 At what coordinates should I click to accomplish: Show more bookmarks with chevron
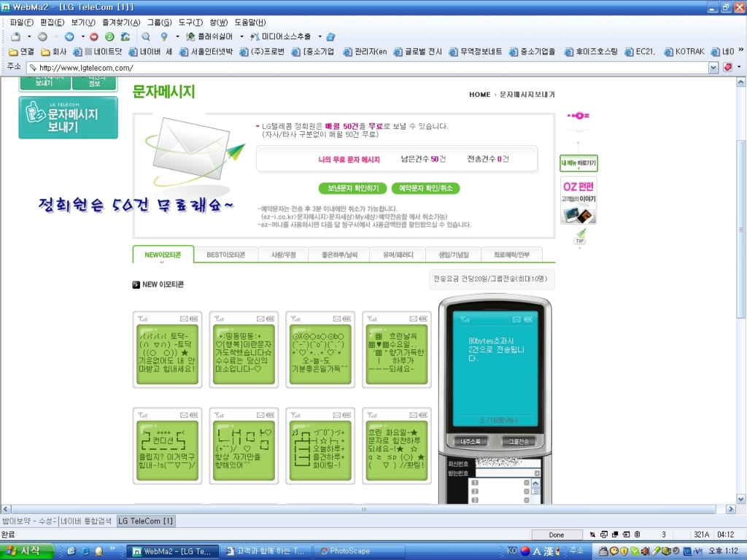741,50
